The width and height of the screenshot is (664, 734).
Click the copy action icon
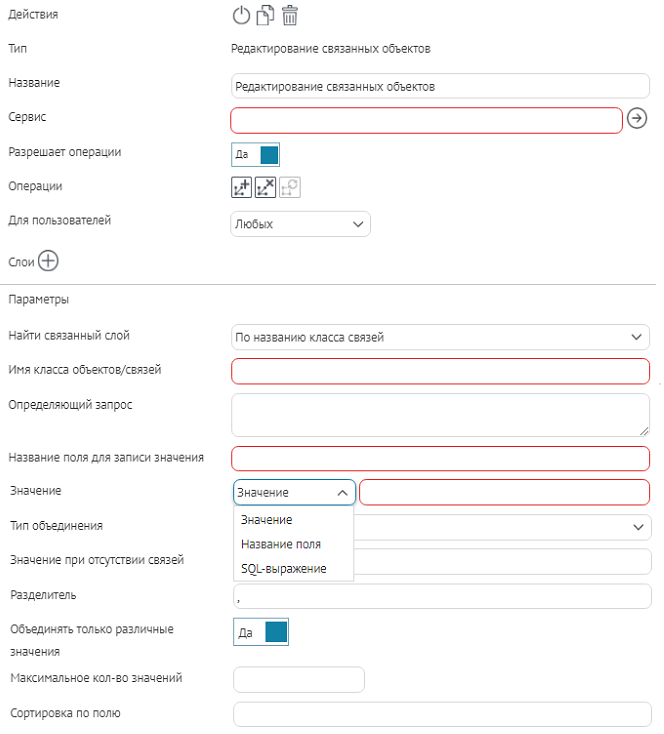(x=265, y=15)
